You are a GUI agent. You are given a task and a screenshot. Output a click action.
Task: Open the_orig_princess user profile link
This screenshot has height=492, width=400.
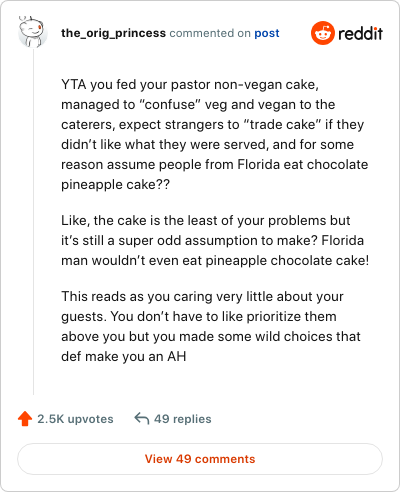pos(113,33)
